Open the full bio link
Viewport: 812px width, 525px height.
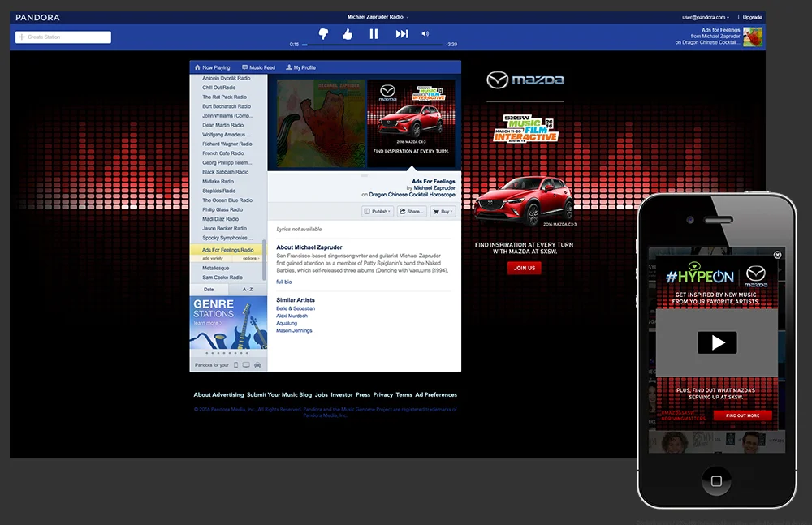click(283, 282)
